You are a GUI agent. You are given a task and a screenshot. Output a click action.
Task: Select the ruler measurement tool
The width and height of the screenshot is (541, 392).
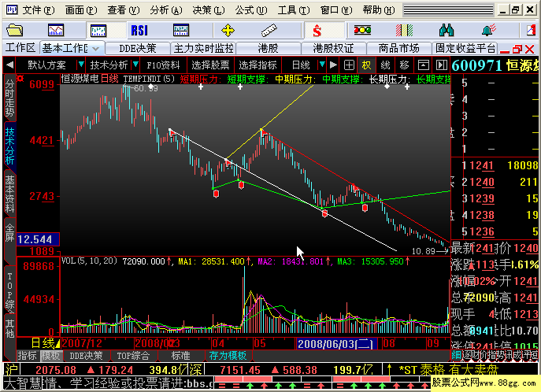point(269,31)
